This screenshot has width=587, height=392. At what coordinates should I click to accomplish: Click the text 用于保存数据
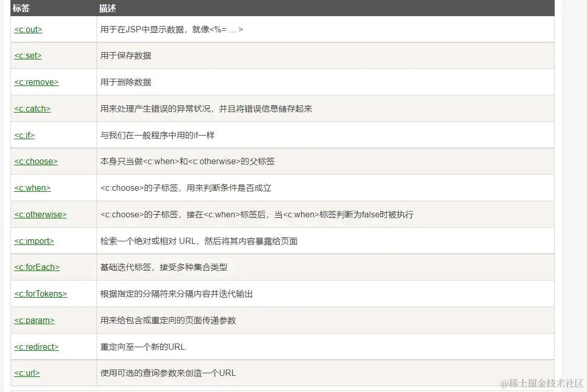126,56
